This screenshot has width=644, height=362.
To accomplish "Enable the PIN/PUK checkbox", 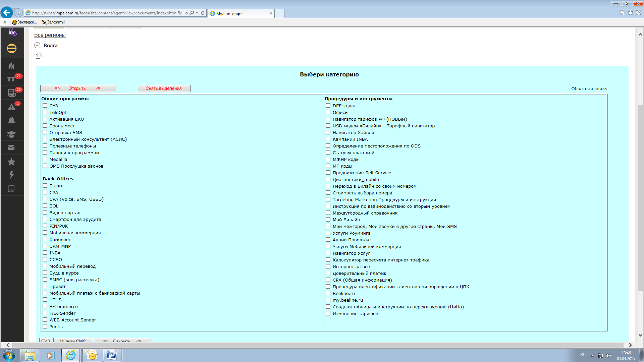I will (45, 226).
